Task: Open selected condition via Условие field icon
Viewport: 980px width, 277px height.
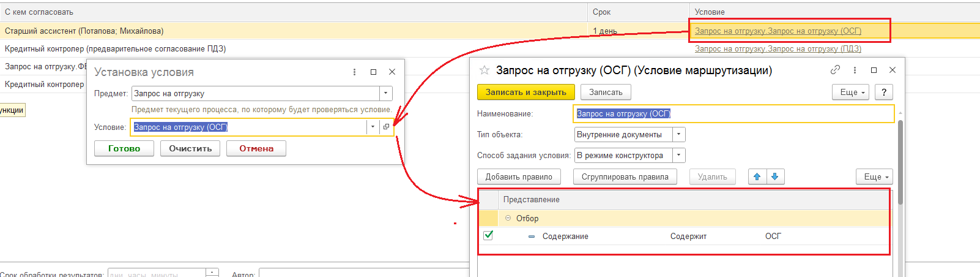Action: (x=386, y=127)
